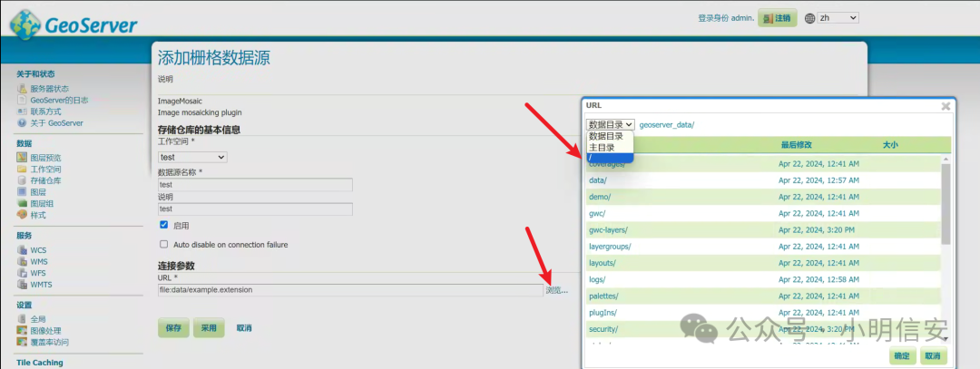Click the contact information icon

[x=22, y=112]
